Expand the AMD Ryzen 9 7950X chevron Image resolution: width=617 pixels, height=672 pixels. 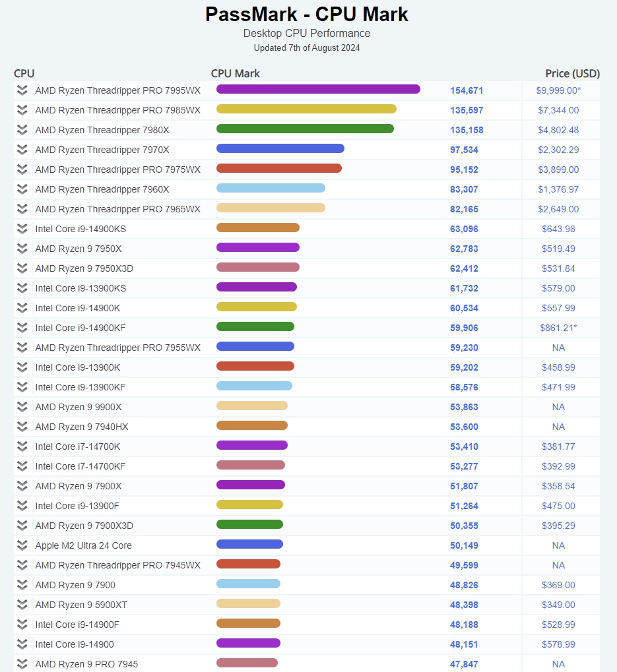[22, 249]
